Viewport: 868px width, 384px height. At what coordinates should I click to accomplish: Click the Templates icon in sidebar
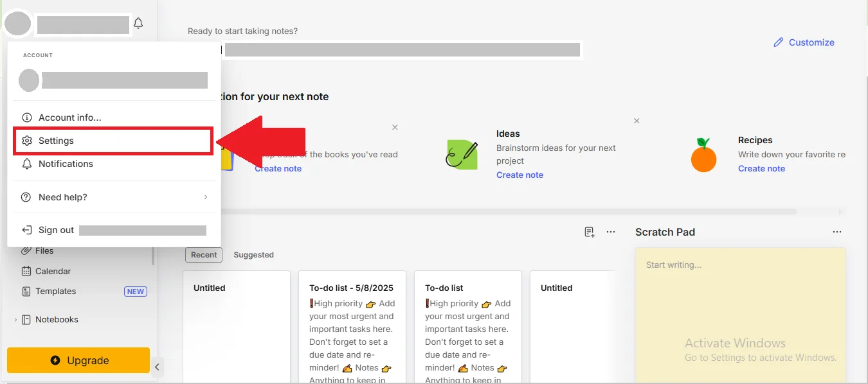click(x=26, y=291)
